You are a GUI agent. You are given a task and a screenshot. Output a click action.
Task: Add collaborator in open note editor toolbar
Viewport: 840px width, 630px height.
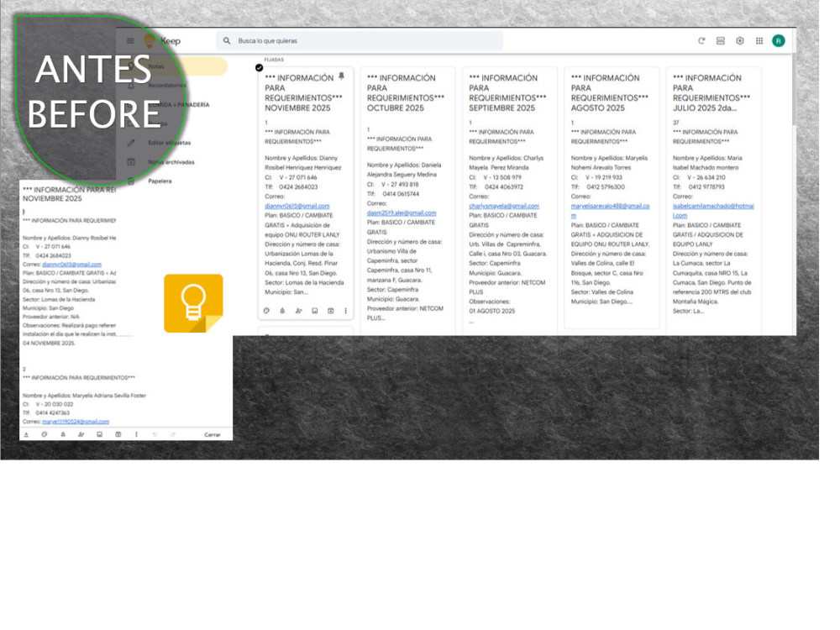point(81,434)
